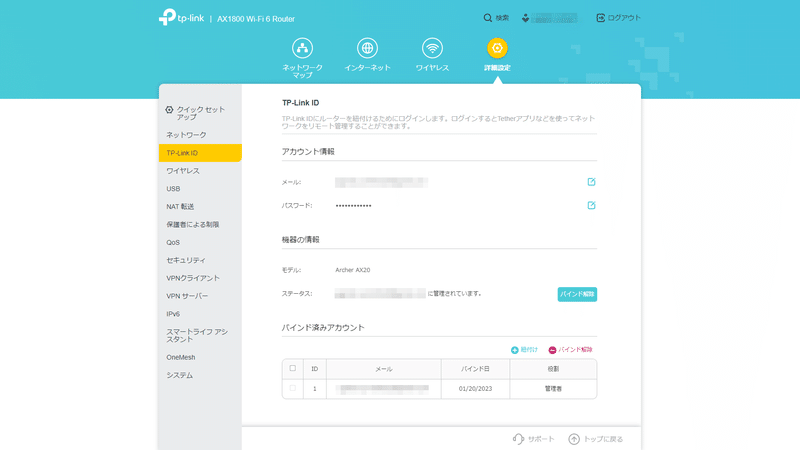Click the tp-link logo

[181, 17]
